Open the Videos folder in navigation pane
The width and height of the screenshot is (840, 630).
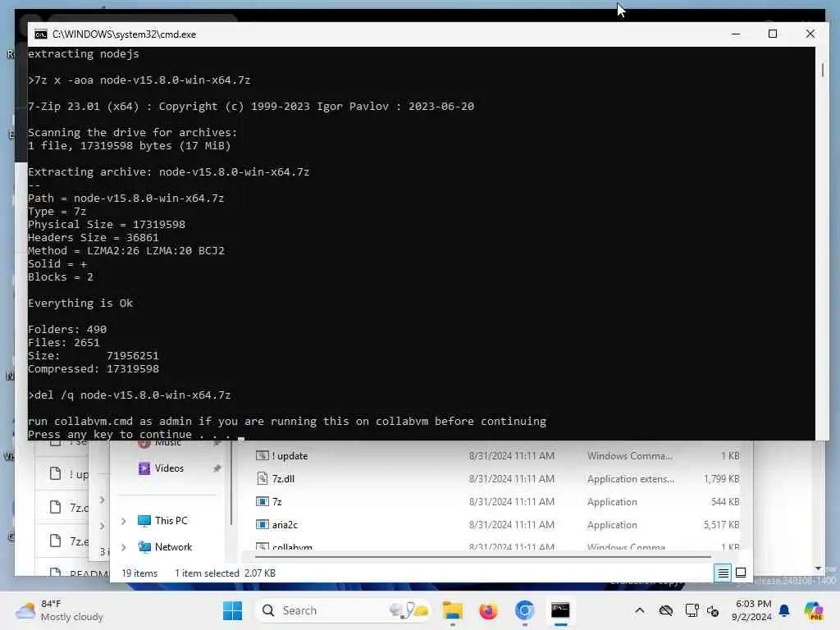tap(169, 468)
